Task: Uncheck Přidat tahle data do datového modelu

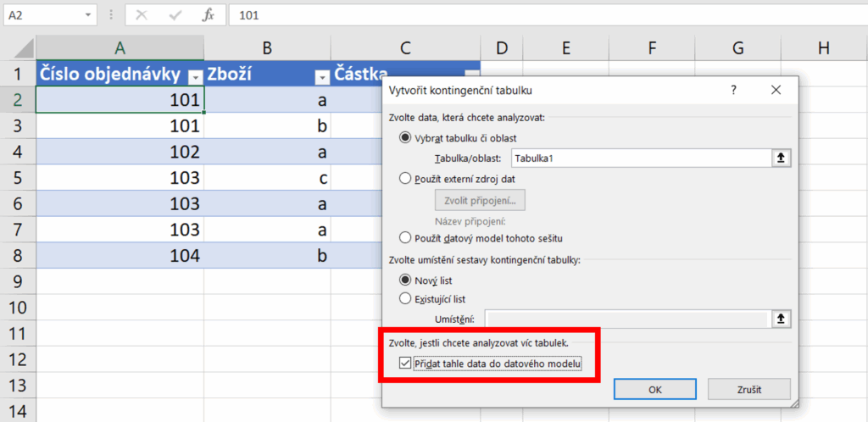Action: pos(404,365)
